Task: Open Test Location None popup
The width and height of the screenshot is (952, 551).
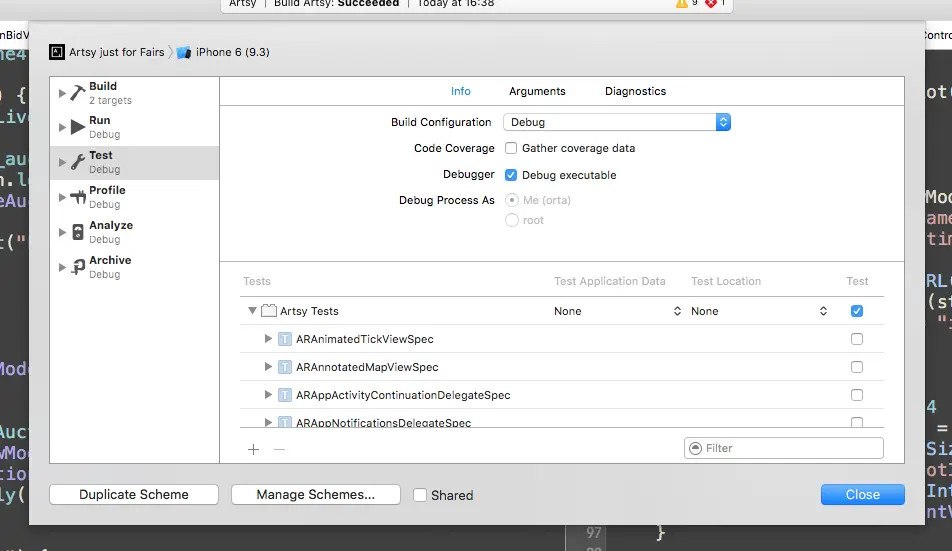Action: (x=759, y=311)
